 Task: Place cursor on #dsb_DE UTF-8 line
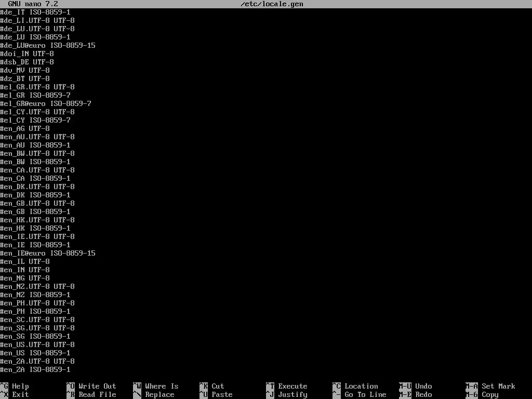tap(27, 62)
